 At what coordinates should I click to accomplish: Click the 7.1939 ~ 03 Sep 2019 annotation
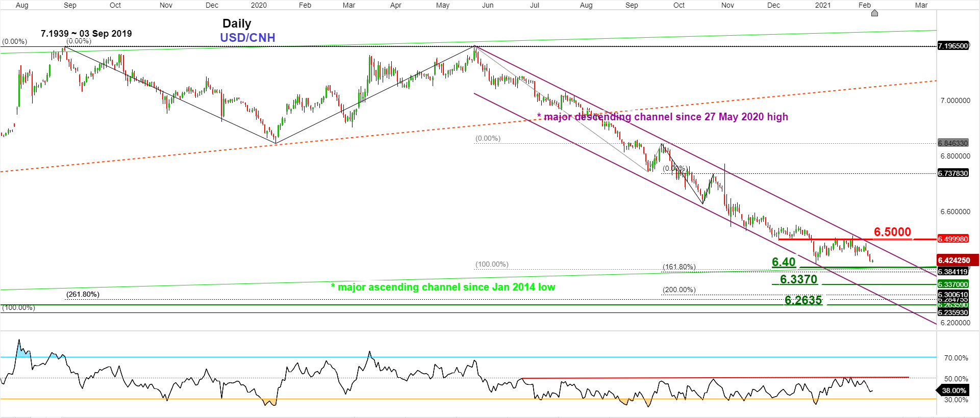pos(86,34)
